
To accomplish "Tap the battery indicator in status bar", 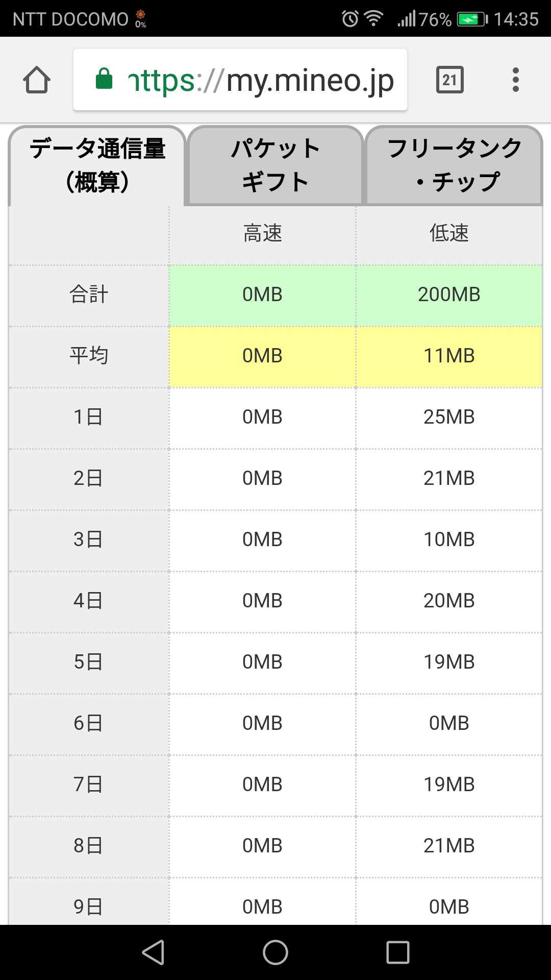I will [471, 19].
